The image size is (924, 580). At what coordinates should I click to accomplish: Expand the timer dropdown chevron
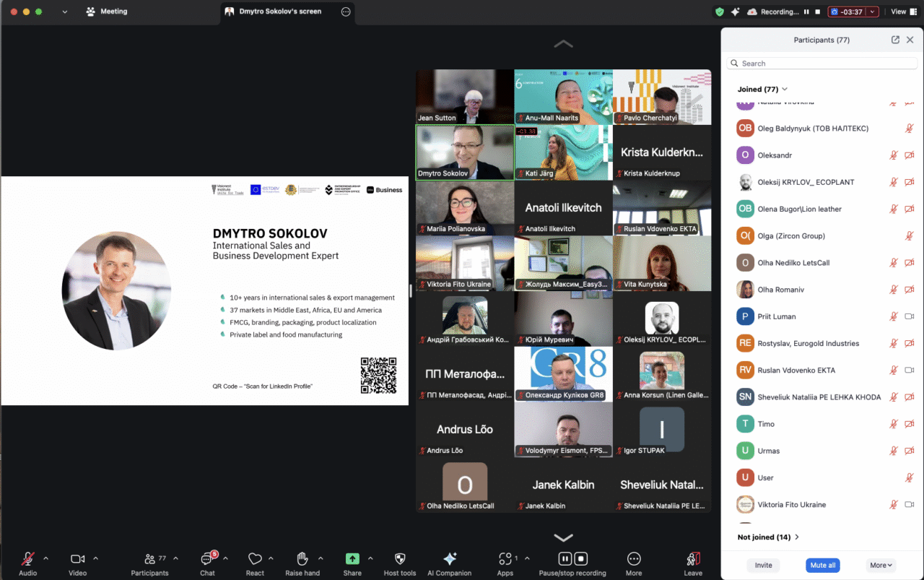pos(872,12)
